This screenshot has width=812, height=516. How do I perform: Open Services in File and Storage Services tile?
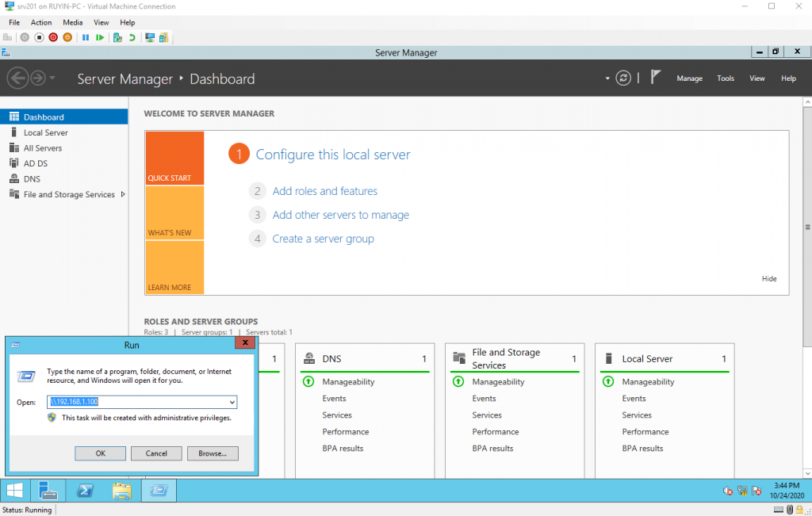coord(487,415)
